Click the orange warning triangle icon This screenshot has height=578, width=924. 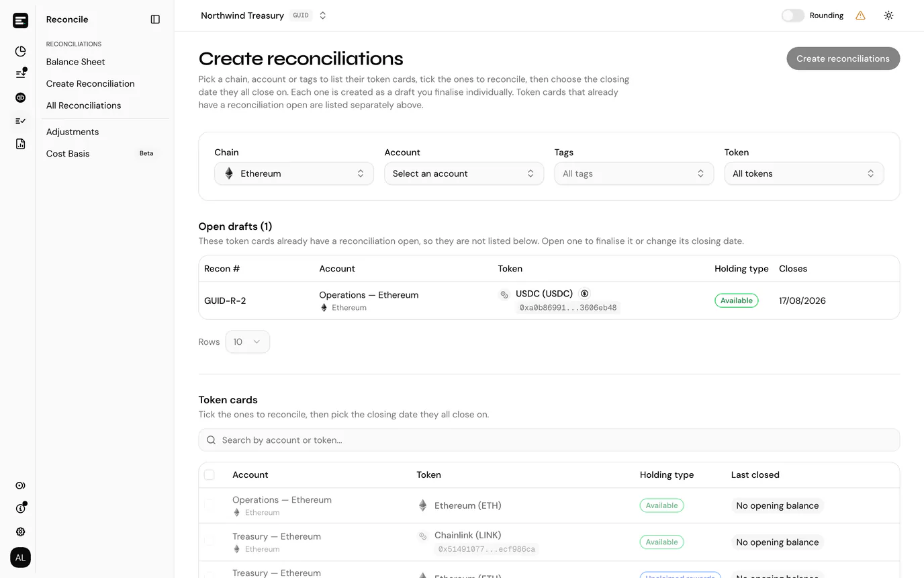[860, 15]
